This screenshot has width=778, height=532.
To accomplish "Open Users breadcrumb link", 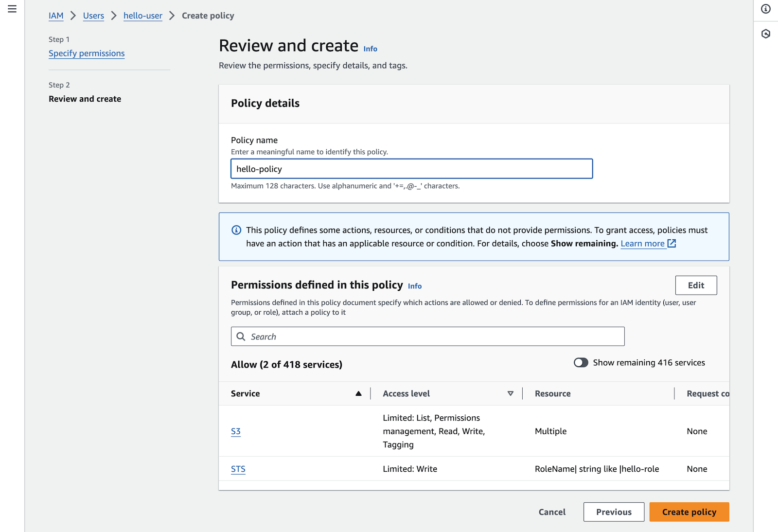I will 93,16.
